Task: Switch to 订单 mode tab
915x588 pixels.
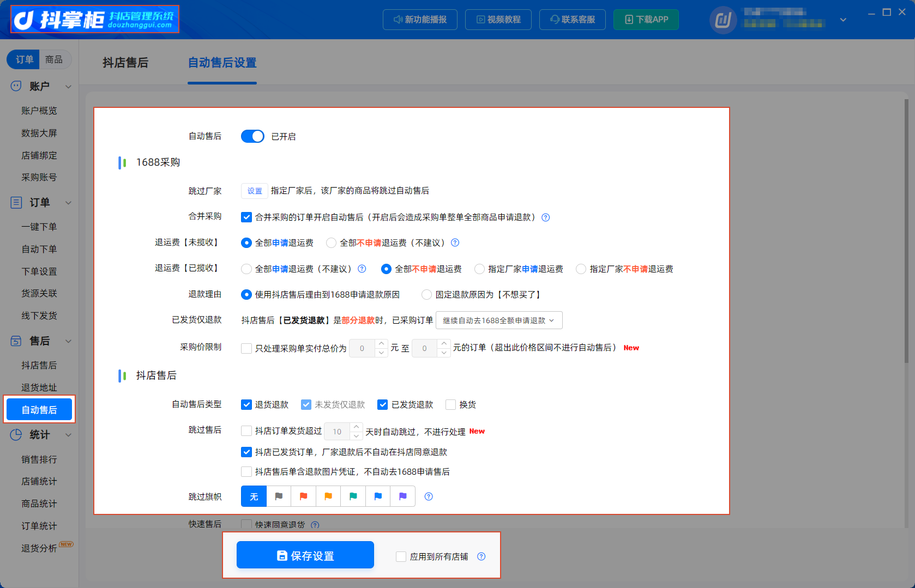Action: [24, 59]
